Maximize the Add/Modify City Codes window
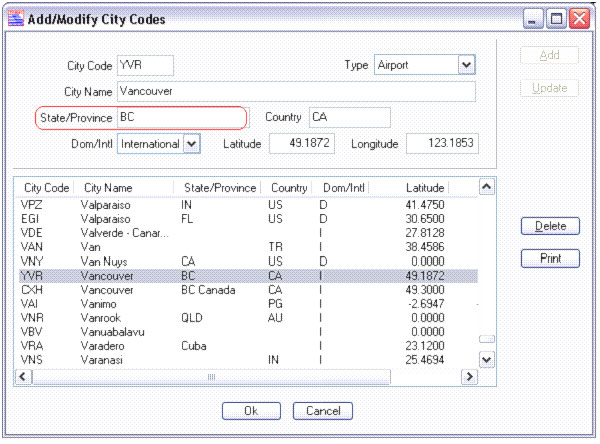 pyautogui.click(x=556, y=19)
